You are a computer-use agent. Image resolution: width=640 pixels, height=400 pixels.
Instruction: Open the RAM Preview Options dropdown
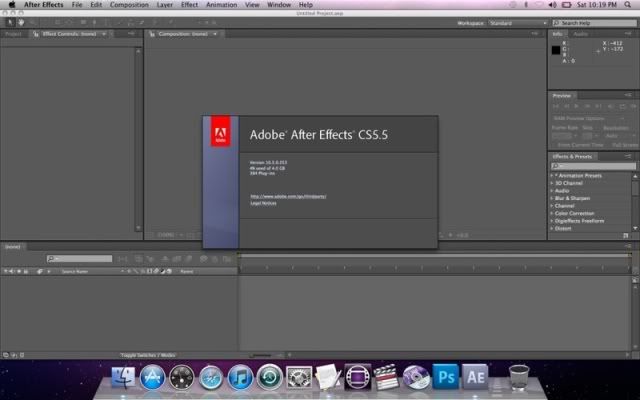point(588,118)
